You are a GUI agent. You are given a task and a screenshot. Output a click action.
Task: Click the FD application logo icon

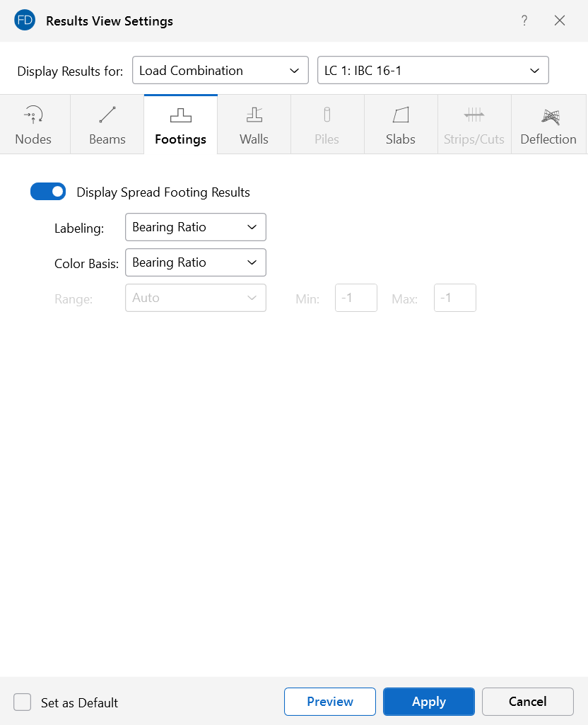[24, 21]
